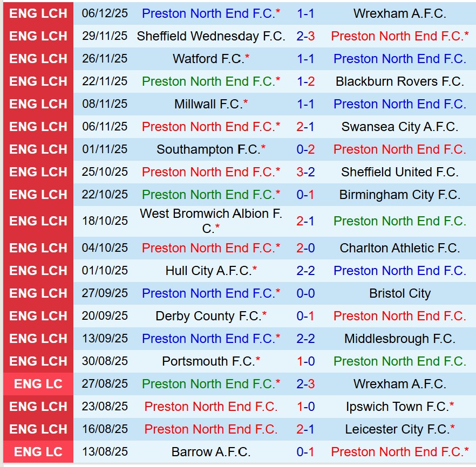Open the Derby County F.C. team link
This screenshot has height=467, width=476.
coord(209,316)
